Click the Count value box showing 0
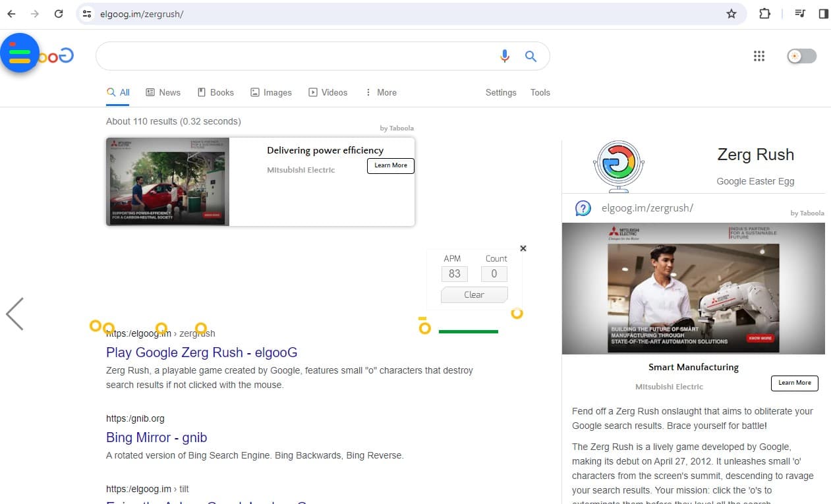The width and height of the screenshot is (831, 504). (494, 274)
